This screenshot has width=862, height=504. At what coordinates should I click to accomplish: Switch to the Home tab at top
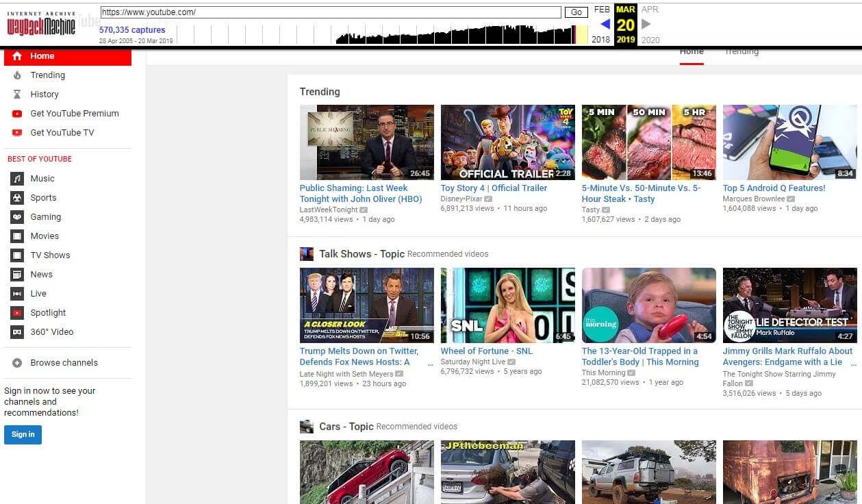pos(692,51)
